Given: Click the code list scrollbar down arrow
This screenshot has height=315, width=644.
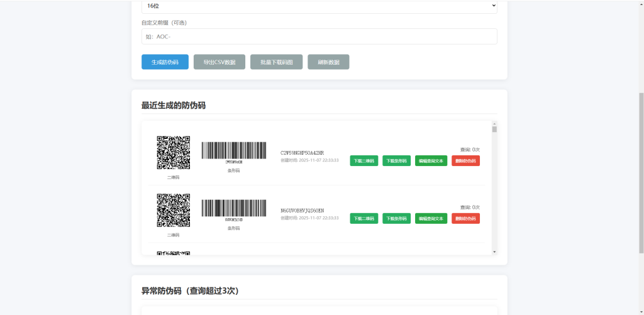Looking at the screenshot, I should pos(494,251).
